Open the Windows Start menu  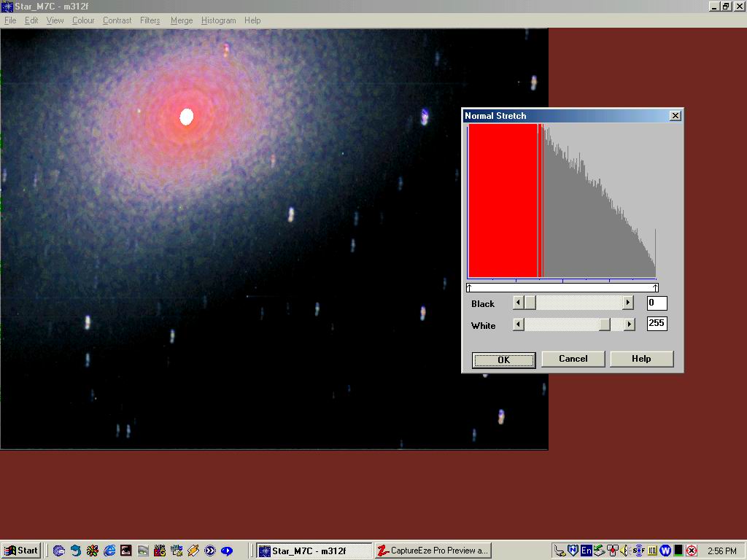click(x=21, y=551)
